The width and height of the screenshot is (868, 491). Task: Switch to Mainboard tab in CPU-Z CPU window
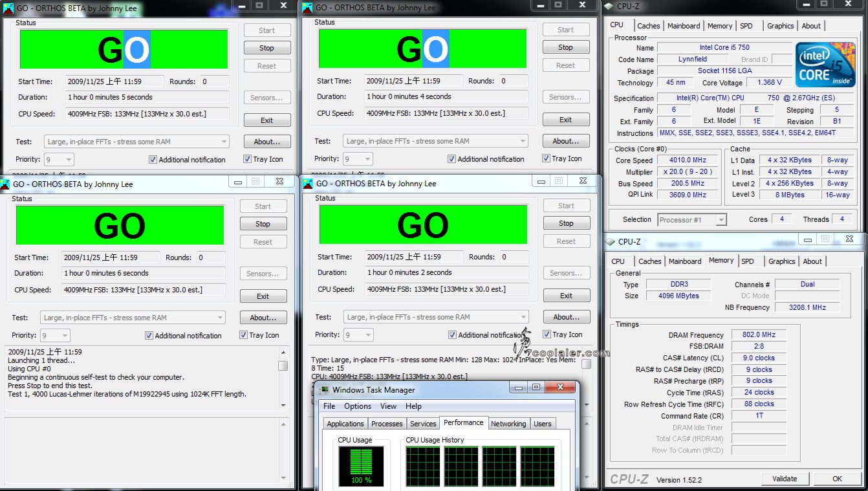(684, 26)
